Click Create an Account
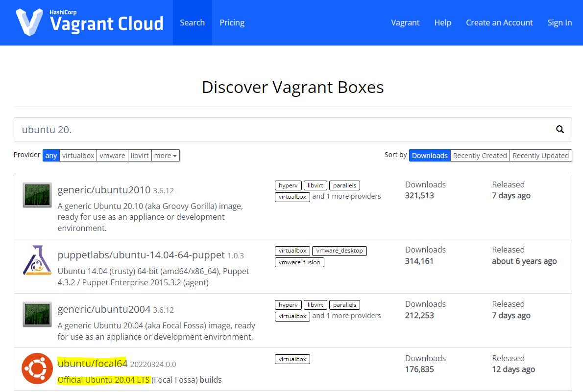Screen dimensions: 583x392 pos(499,23)
